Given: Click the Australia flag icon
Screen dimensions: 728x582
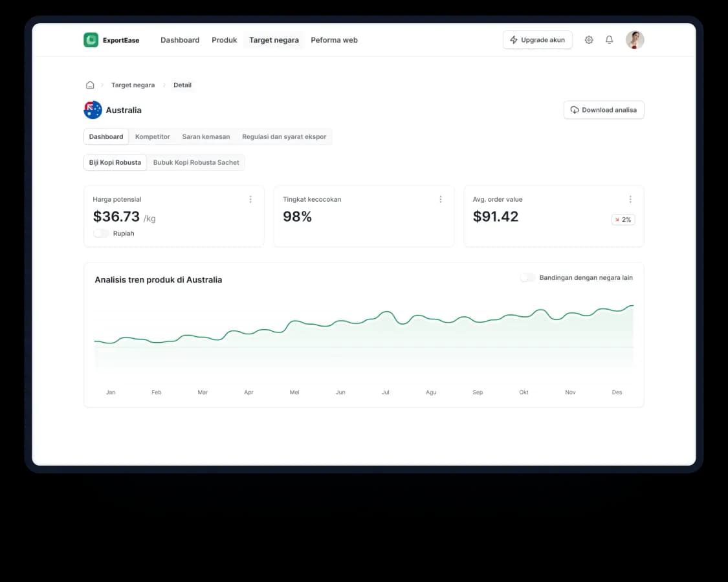Looking at the screenshot, I should tap(93, 110).
